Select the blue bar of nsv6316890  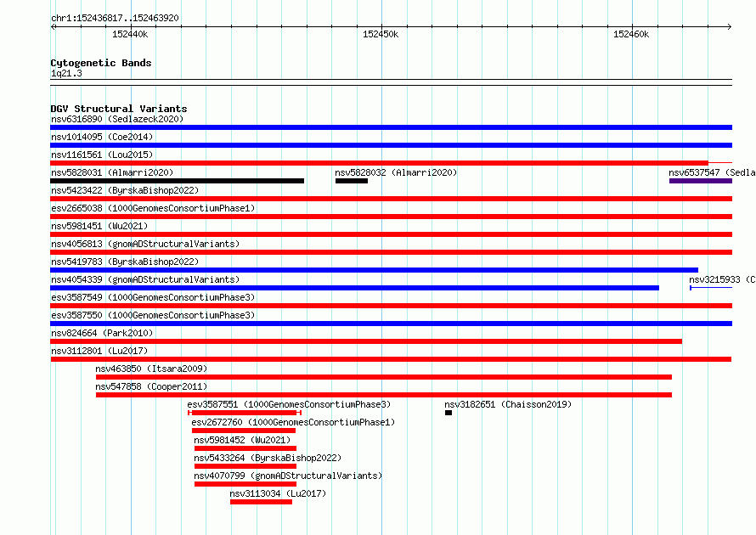click(x=391, y=127)
